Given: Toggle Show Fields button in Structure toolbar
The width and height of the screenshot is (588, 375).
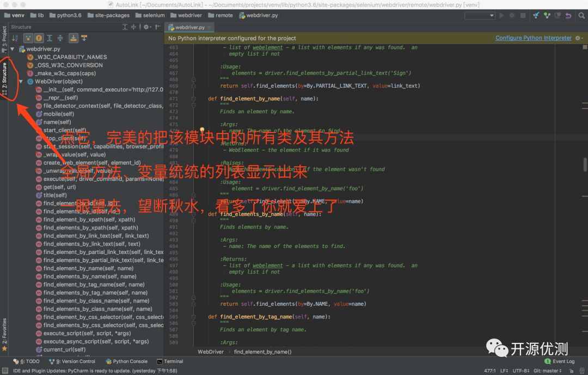Looking at the screenshot, I should pos(39,38).
